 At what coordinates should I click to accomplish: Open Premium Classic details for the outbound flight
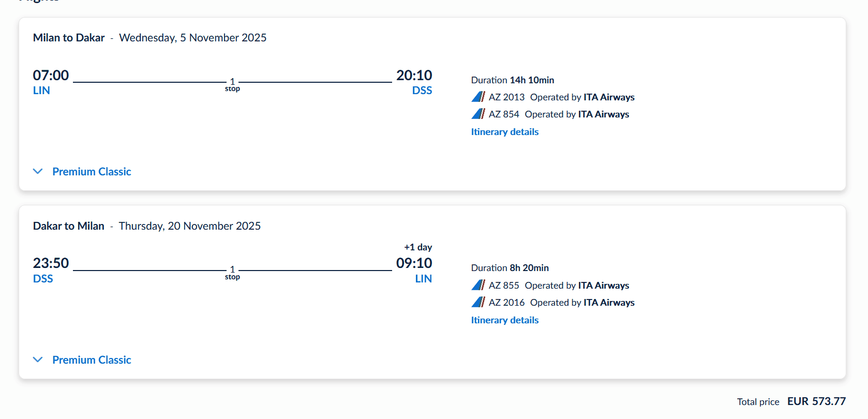pos(92,172)
